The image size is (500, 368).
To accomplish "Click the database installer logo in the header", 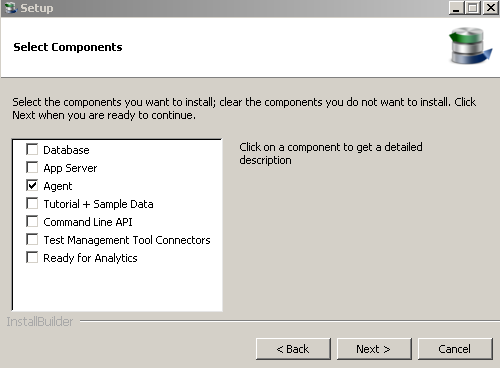I will click(x=471, y=46).
